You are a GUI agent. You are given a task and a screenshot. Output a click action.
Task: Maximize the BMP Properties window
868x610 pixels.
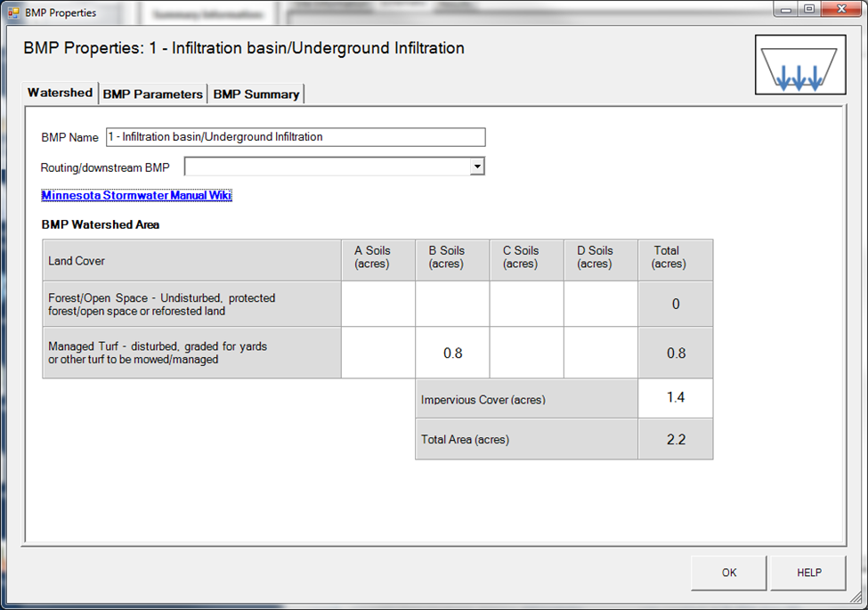pyautogui.click(x=809, y=9)
